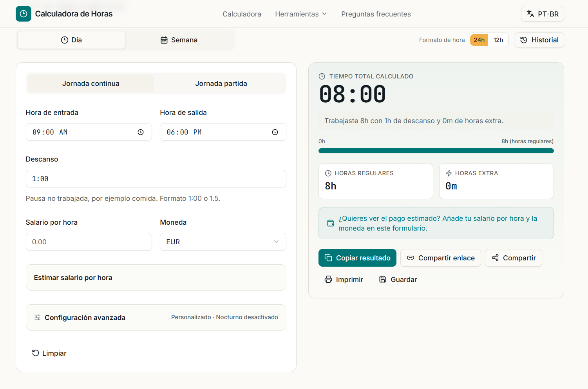Click the Salario por hora input field
The height and width of the screenshot is (389, 588).
tap(89, 242)
